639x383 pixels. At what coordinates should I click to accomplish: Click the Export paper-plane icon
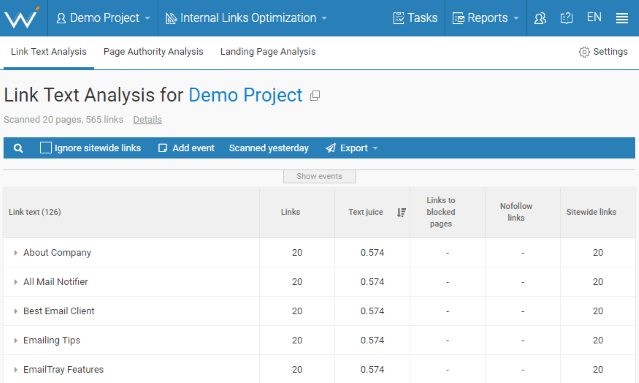pyautogui.click(x=331, y=148)
